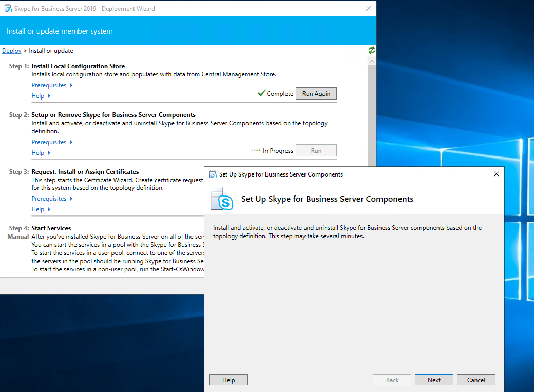
Task: Cancel the Set Up Components dialog
Action: tap(476, 380)
